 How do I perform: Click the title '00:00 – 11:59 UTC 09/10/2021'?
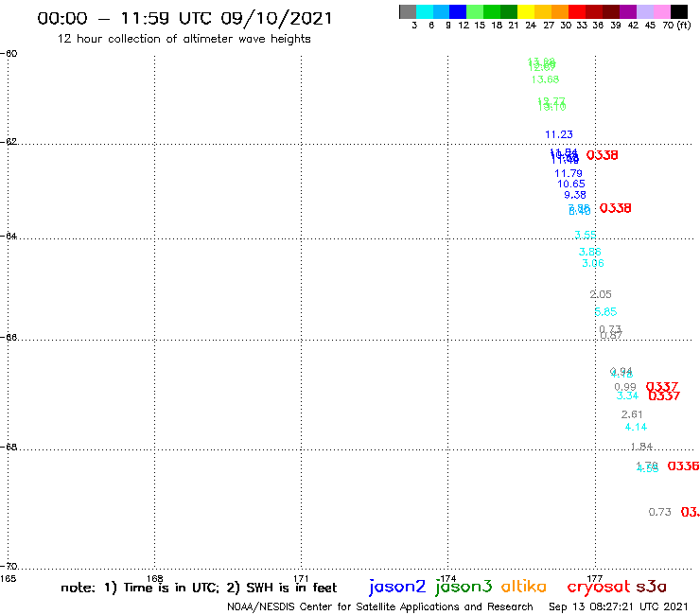click(184, 18)
